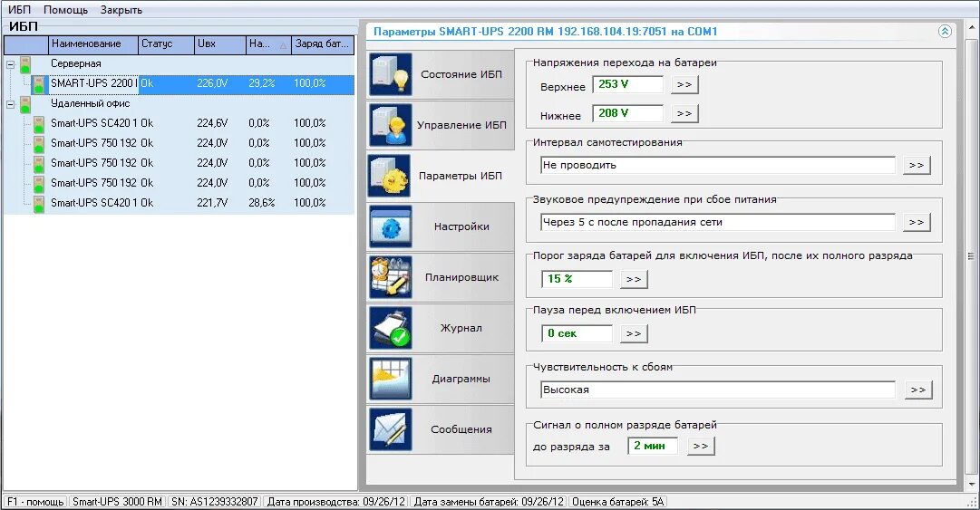This screenshot has height=510, width=980.
Task: Change the Верхнее voltage with its >> button
Action: click(684, 84)
